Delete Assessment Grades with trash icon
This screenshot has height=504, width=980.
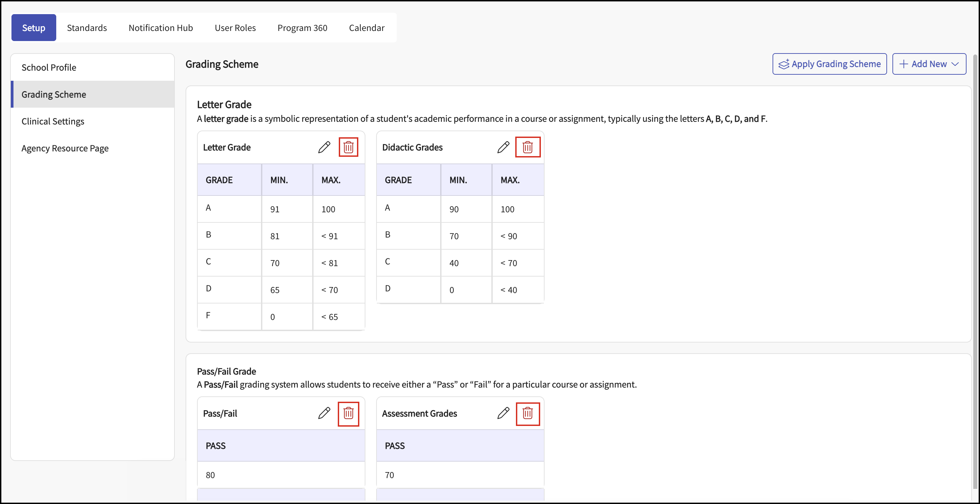(528, 413)
